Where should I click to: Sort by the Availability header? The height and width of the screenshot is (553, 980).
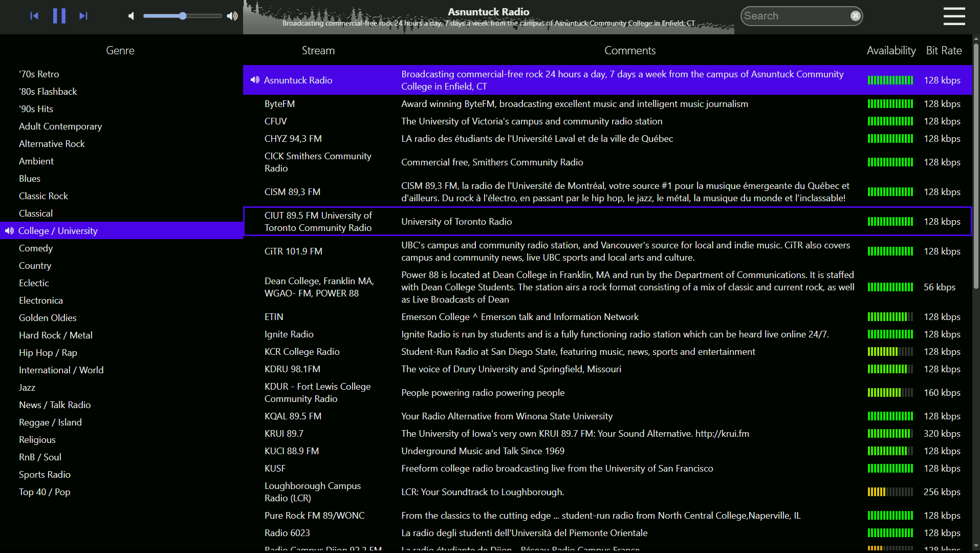click(891, 50)
